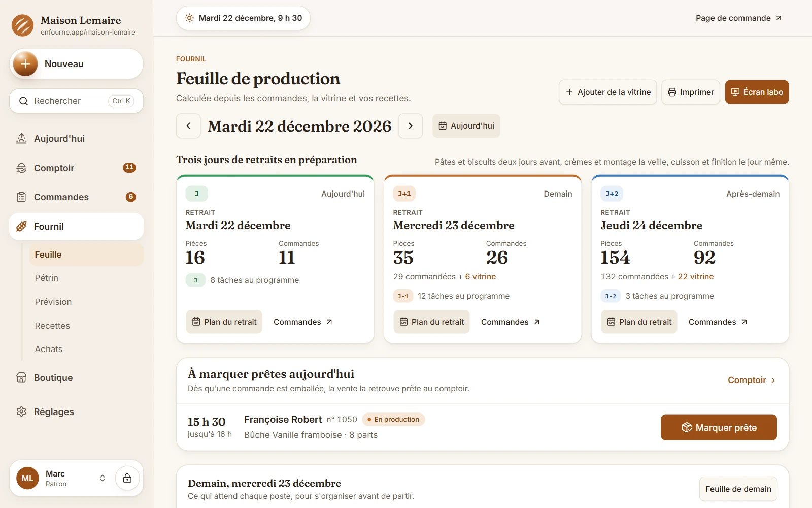Click 22 vitrine in Jeudi card

pos(696,277)
